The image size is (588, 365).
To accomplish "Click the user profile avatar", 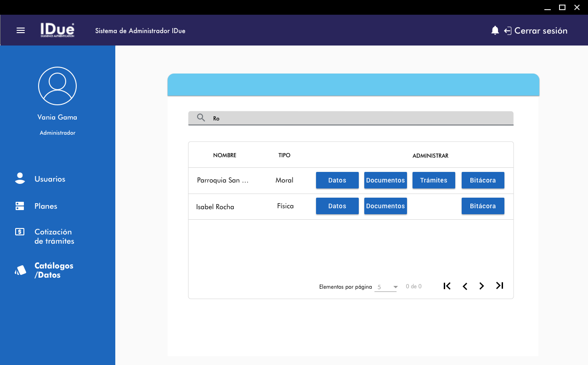I will coord(57,86).
